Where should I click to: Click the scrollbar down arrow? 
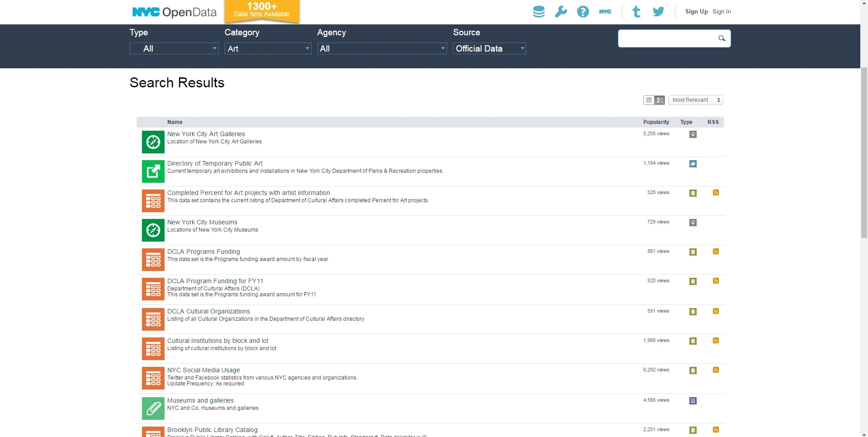[x=864, y=434]
